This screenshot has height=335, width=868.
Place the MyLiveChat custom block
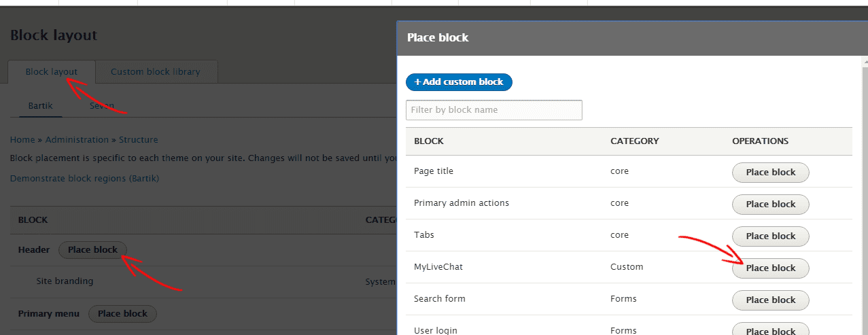tap(770, 268)
